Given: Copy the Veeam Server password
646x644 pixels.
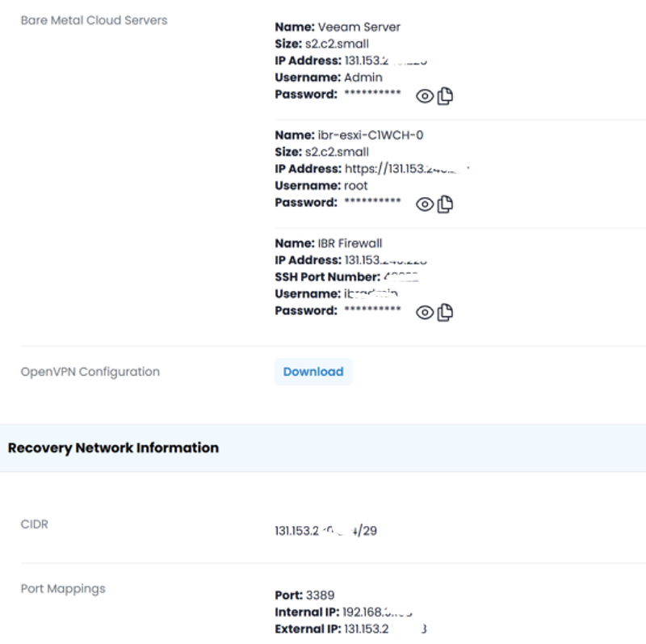Looking at the screenshot, I should (x=445, y=96).
